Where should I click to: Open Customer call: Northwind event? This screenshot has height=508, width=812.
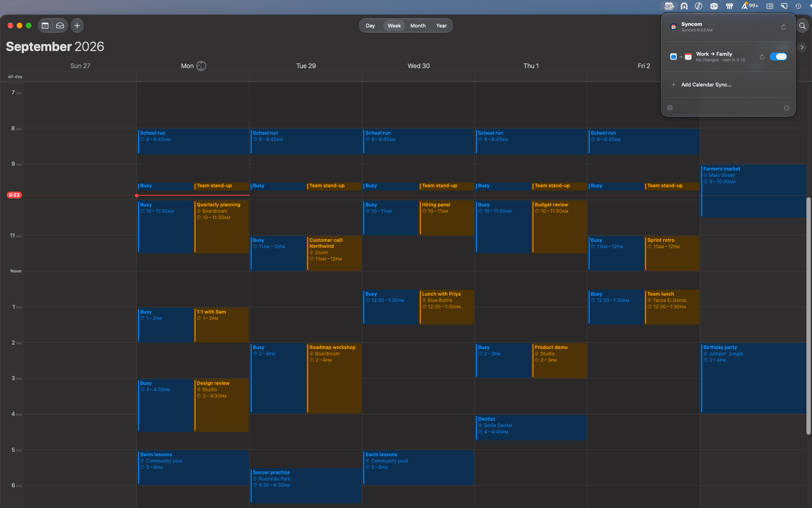[x=334, y=253]
